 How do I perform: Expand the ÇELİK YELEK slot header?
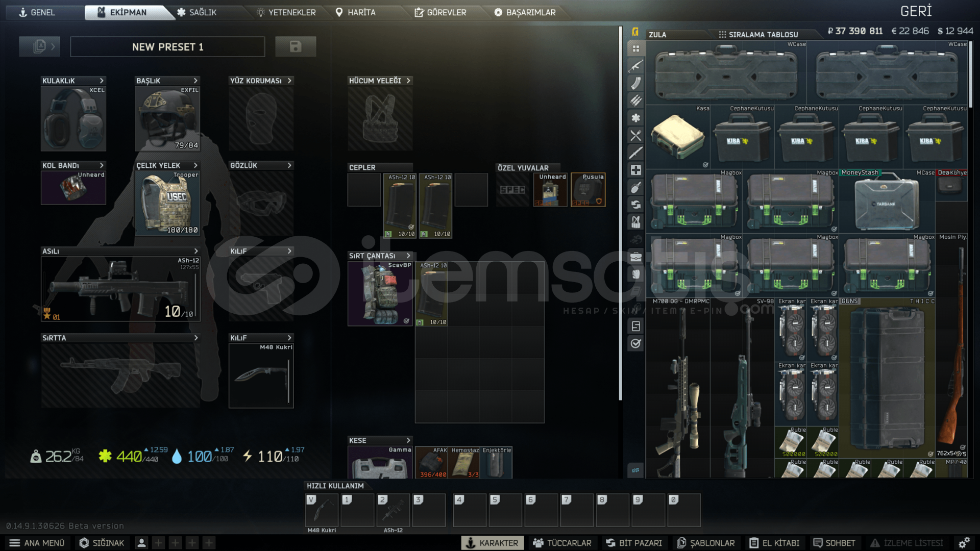pos(167,165)
